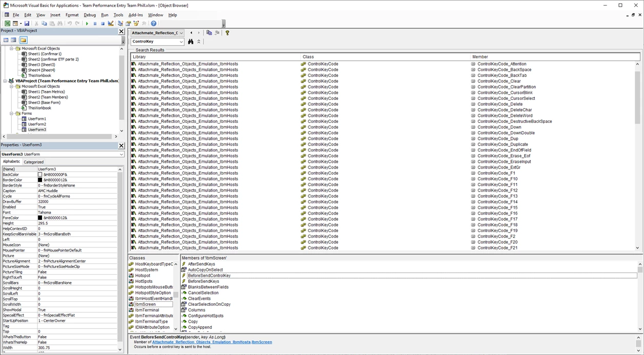Click the Paste toolbar icon
This screenshot has height=355, width=644.
pos(52,24)
